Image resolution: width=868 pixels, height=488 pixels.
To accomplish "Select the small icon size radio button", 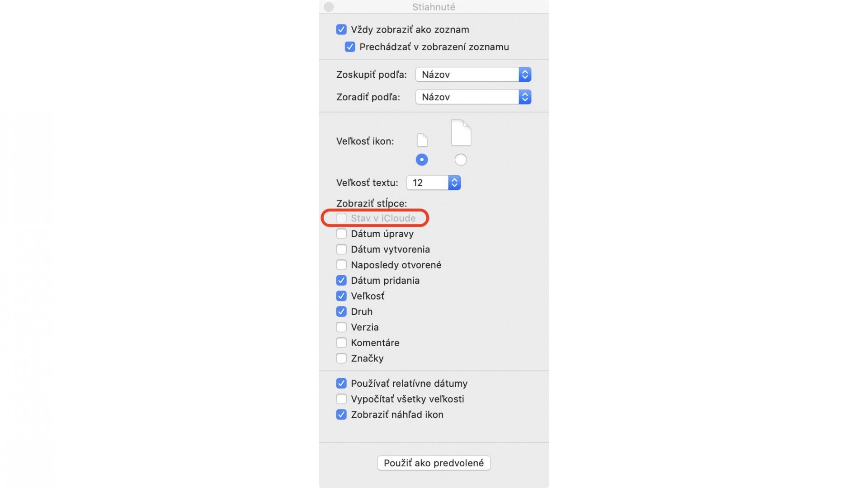I will click(422, 160).
